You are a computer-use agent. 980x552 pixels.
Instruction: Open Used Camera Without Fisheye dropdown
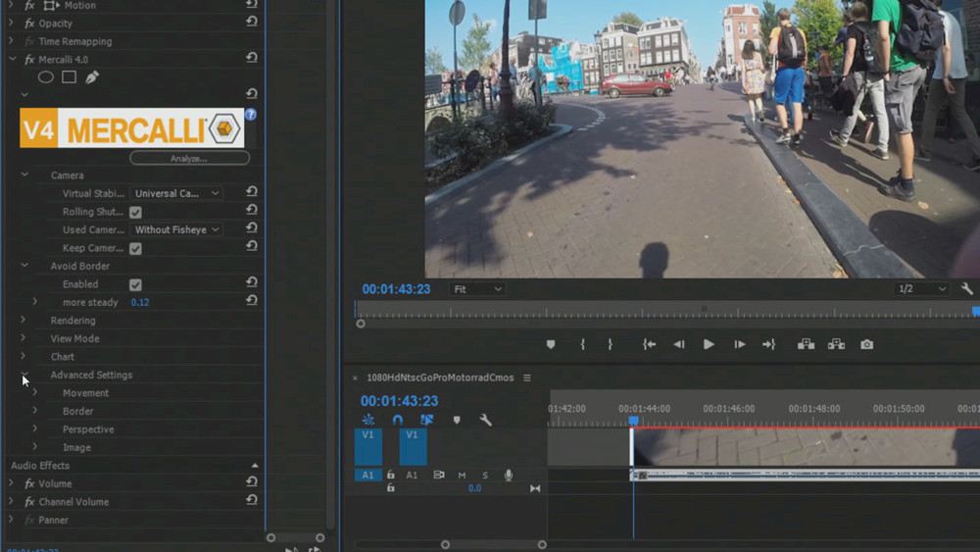(x=176, y=229)
